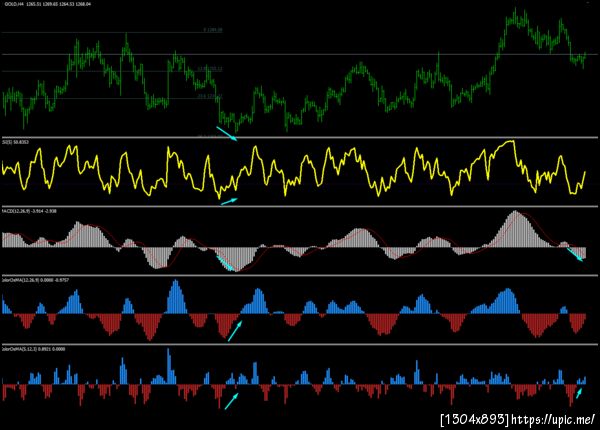Click the ColorOsMA(12,26,9) indicator label
The width and height of the screenshot is (600, 430).
(36, 280)
